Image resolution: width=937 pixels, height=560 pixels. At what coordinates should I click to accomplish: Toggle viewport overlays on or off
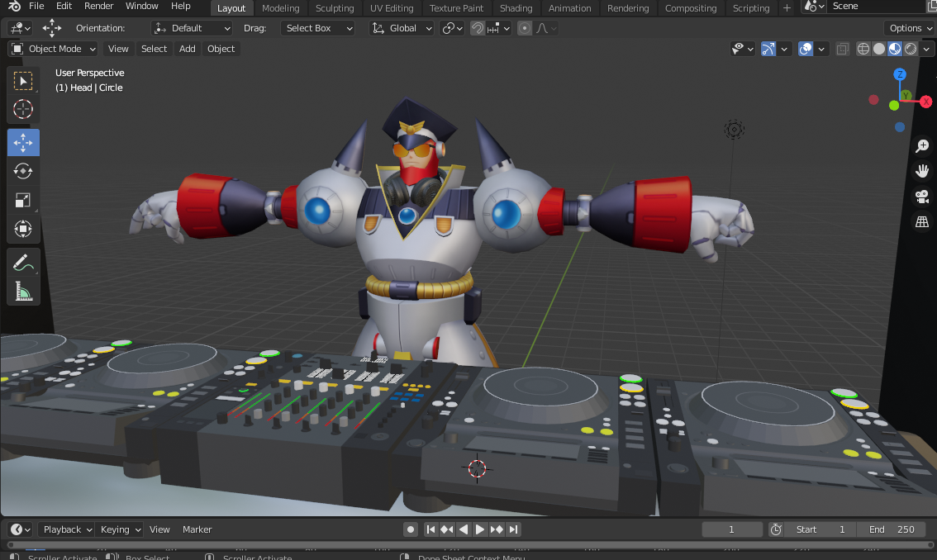pyautogui.click(x=806, y=49)
